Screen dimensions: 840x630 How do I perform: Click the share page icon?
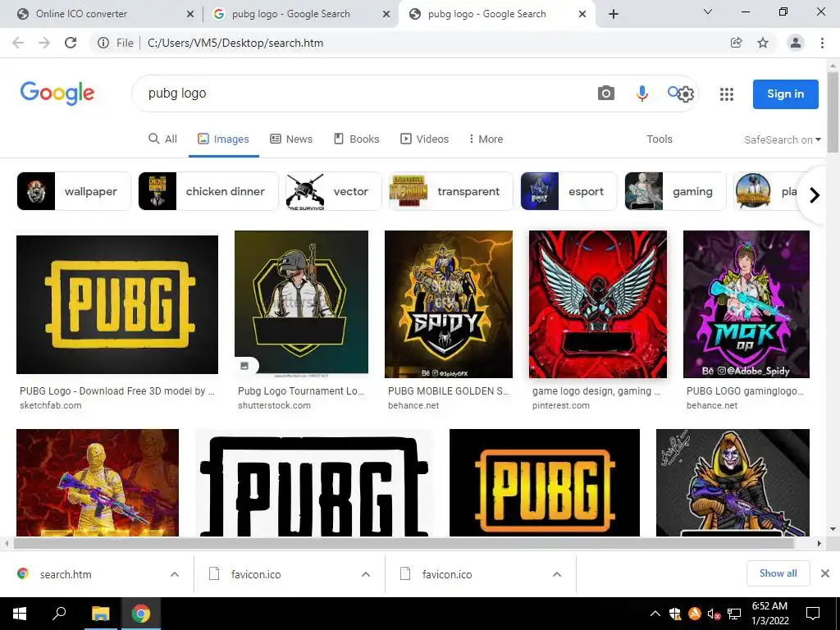coord(737,43)
